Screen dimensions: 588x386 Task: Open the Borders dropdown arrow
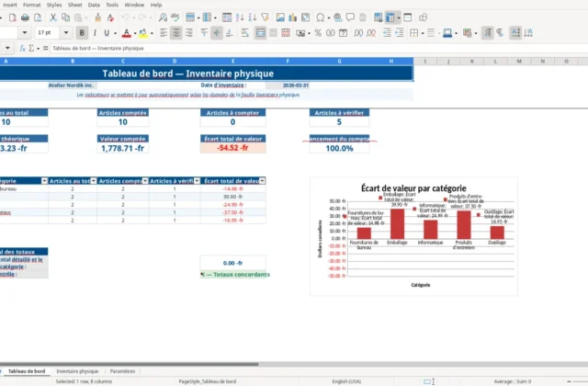[423, 33]
